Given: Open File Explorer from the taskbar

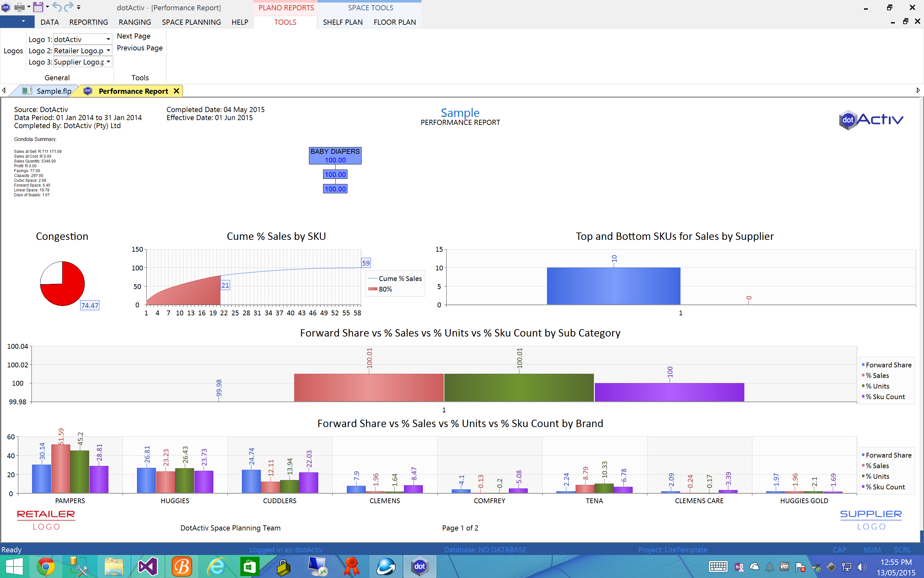Looking at the screenshot, I should (x=114, y=566).
